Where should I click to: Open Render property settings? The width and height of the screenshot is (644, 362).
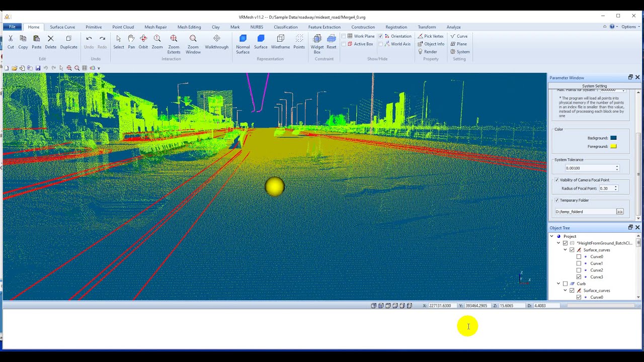(x=428, y=52)
